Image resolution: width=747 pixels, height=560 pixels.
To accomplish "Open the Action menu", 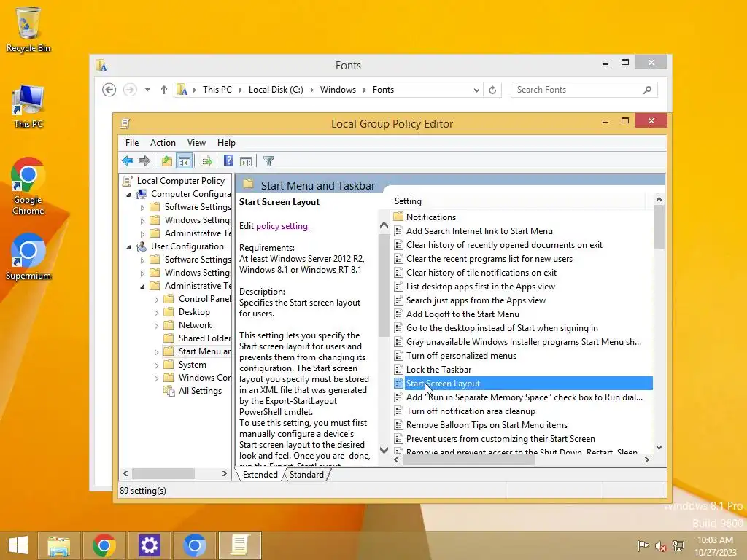I will click(163, 143).
